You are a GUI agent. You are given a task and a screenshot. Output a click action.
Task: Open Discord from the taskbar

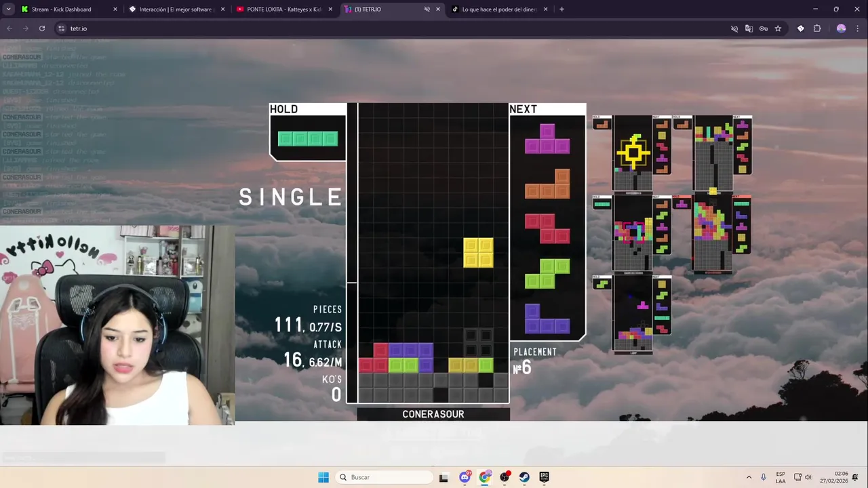coord(465,477)
